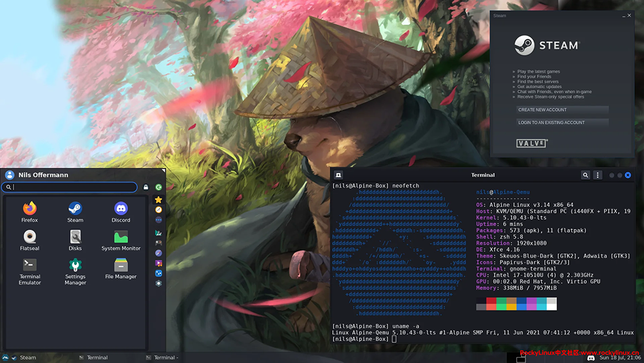Focus the application menu search field
644x363 pixels.
tap(71, 188)
